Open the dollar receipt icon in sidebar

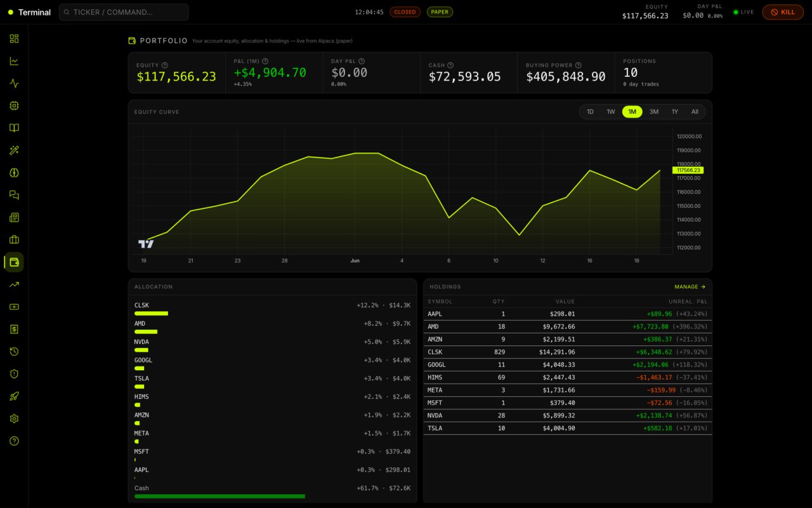[x=14, y=329]
